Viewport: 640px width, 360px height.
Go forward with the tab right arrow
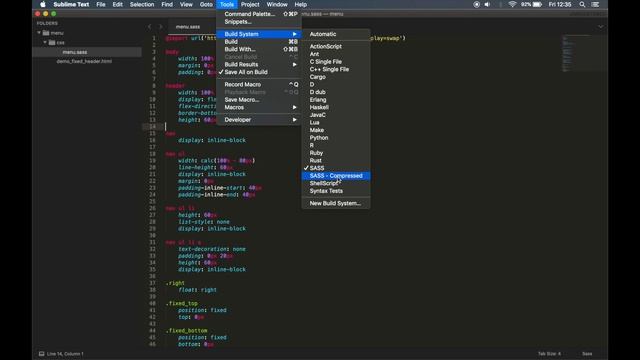click(x=160, y=27)
